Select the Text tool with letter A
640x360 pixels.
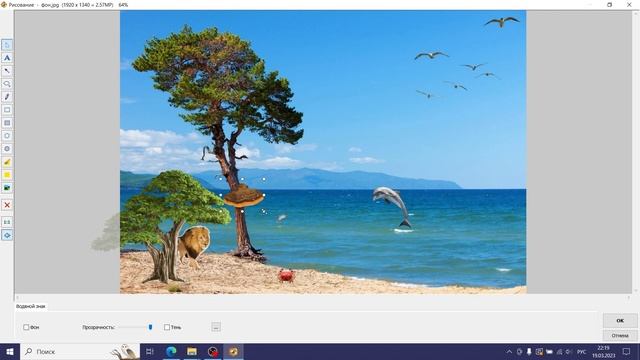(7, 58)
